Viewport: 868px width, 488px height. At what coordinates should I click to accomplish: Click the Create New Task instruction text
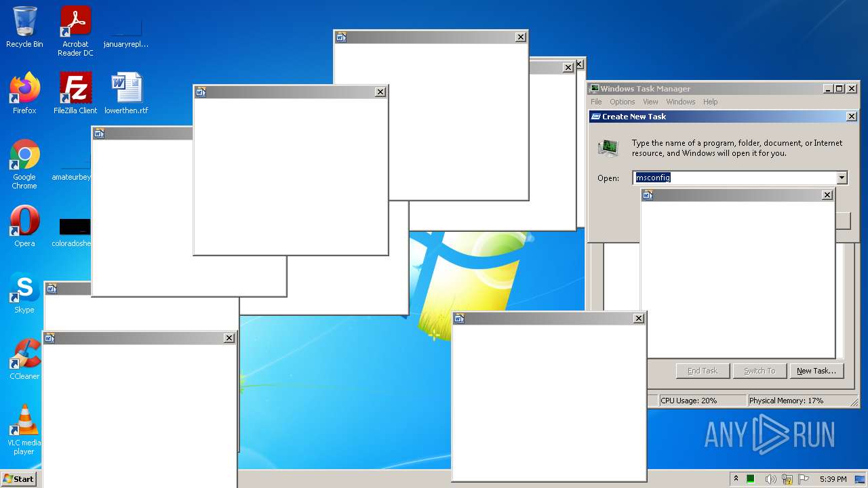pos(737,148)
